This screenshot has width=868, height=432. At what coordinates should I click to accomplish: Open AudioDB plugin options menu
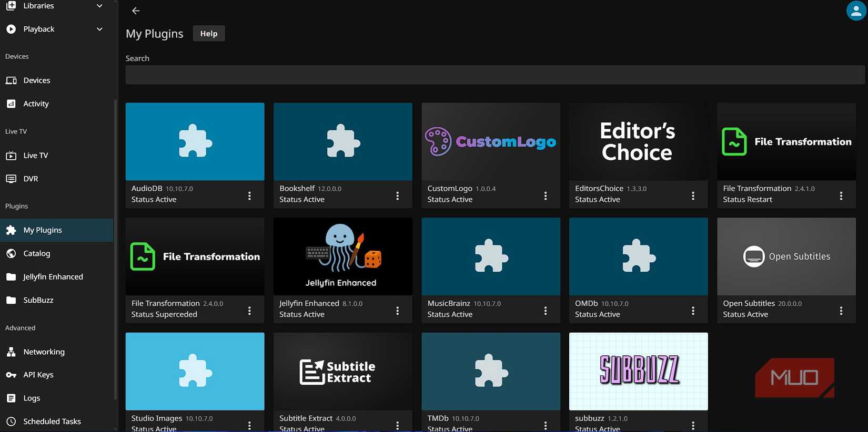tap(249, 196)
